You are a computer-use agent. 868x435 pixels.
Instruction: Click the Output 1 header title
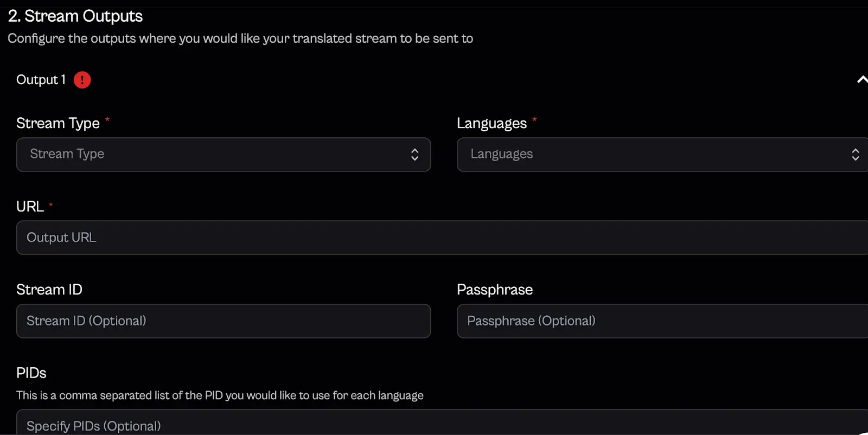tap(41, 80)
